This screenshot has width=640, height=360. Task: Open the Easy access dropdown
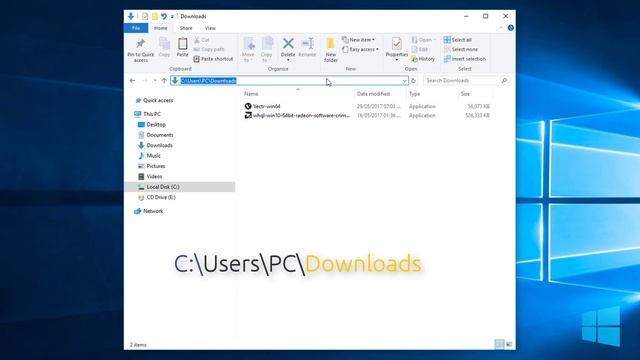click(360, 49)
